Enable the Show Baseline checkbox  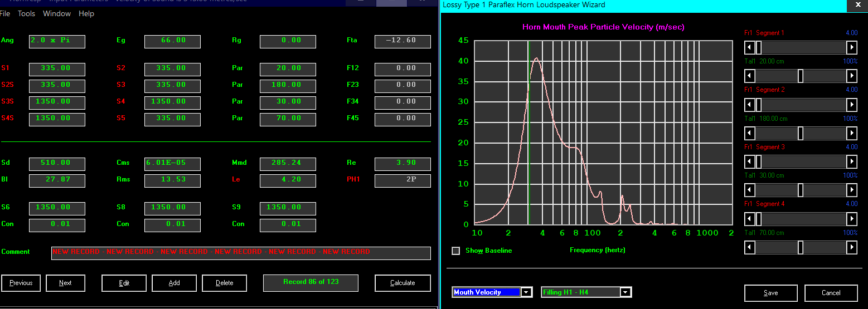click(456, 251)
